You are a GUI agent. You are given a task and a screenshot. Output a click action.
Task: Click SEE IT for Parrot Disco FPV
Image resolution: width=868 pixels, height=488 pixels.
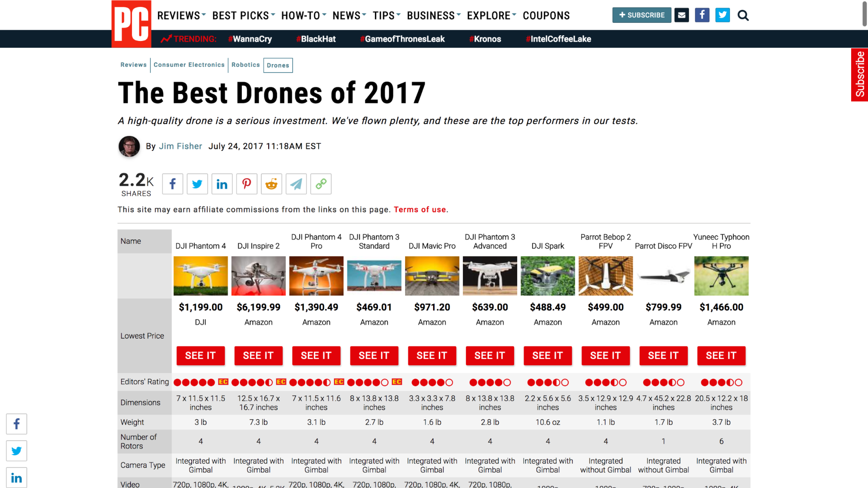point(663,356)
